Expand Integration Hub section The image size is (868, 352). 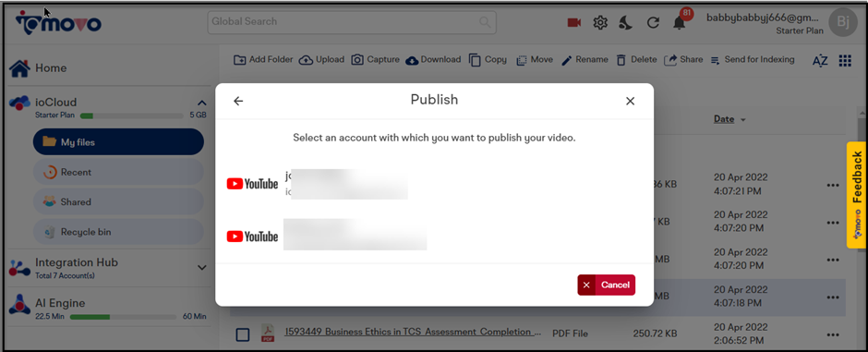202,268
